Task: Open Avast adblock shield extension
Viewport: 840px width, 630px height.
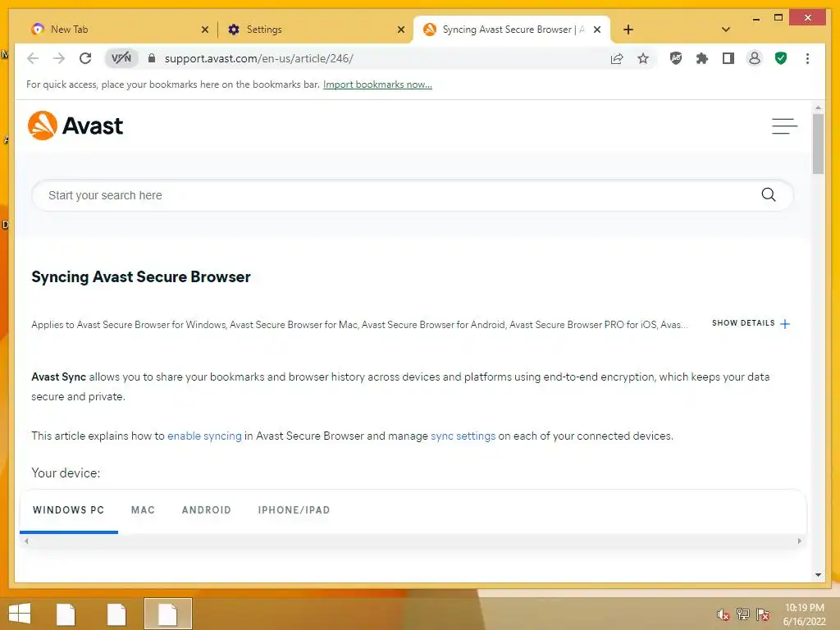Action: click(x=676, y=58)
